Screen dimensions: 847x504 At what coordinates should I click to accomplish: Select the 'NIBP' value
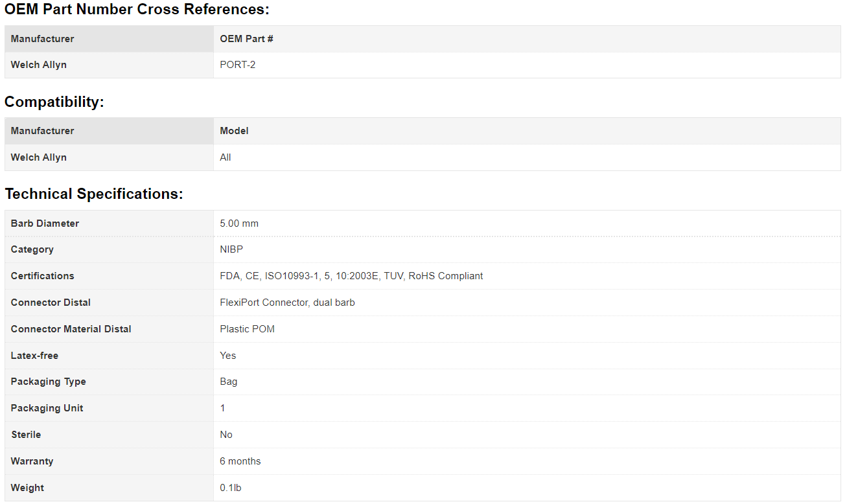pyautogui.click(x=231, y=249)
